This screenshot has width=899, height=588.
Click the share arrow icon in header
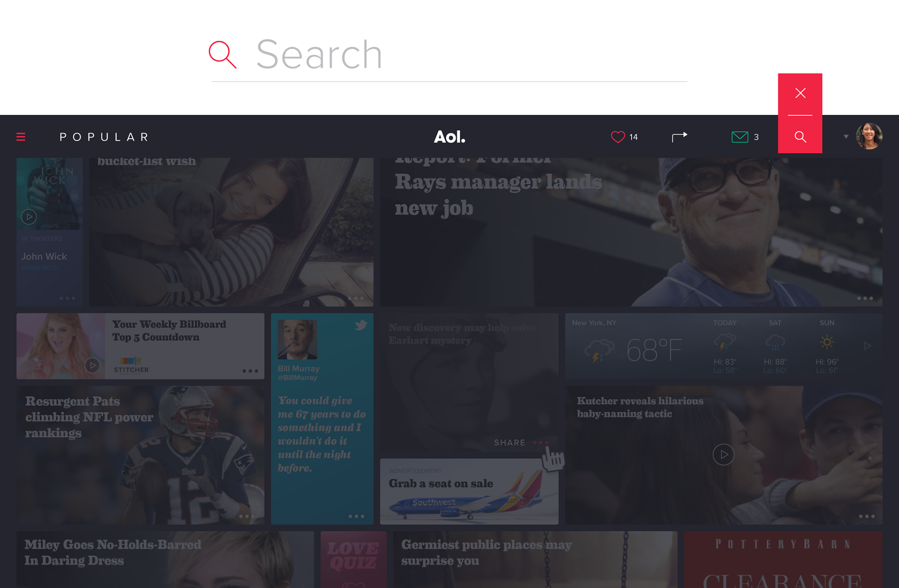(679, 137)
